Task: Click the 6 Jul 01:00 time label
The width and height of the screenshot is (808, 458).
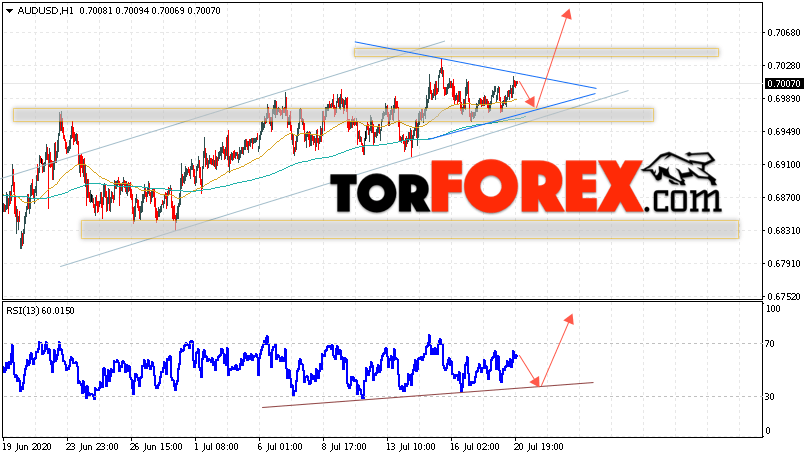Action: (280, 447)
